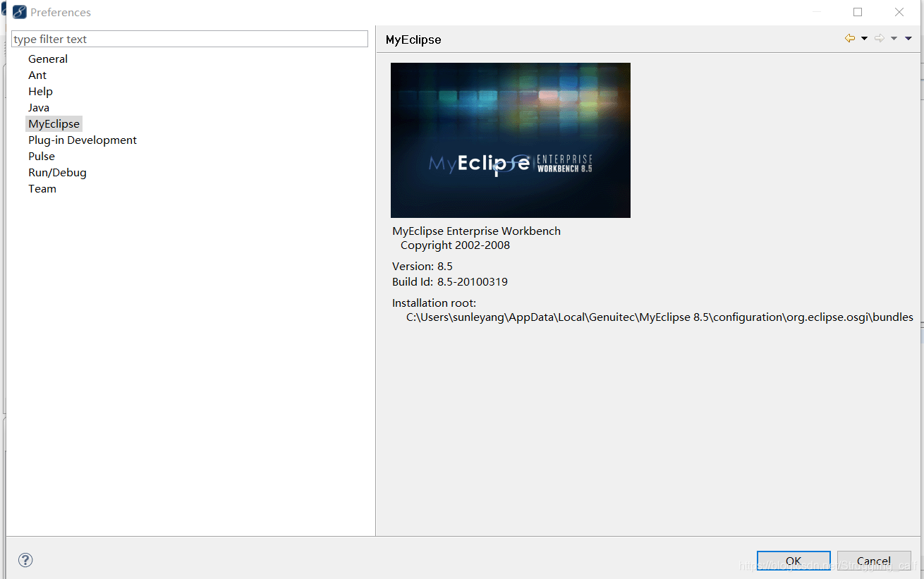Minimize the Preferences window
This screenshot has height=579, width=924.
pos(816,12)
